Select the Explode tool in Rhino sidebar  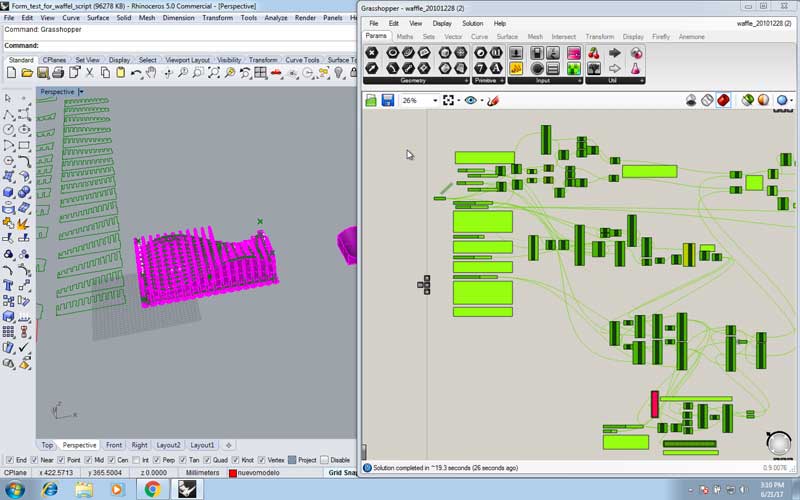click(x=23, y=223)
